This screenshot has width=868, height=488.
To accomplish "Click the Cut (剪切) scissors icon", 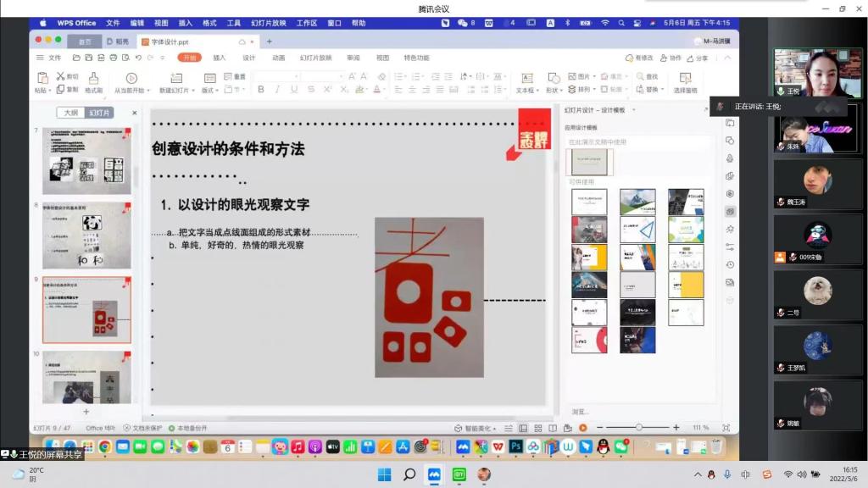I will point(60,76).
